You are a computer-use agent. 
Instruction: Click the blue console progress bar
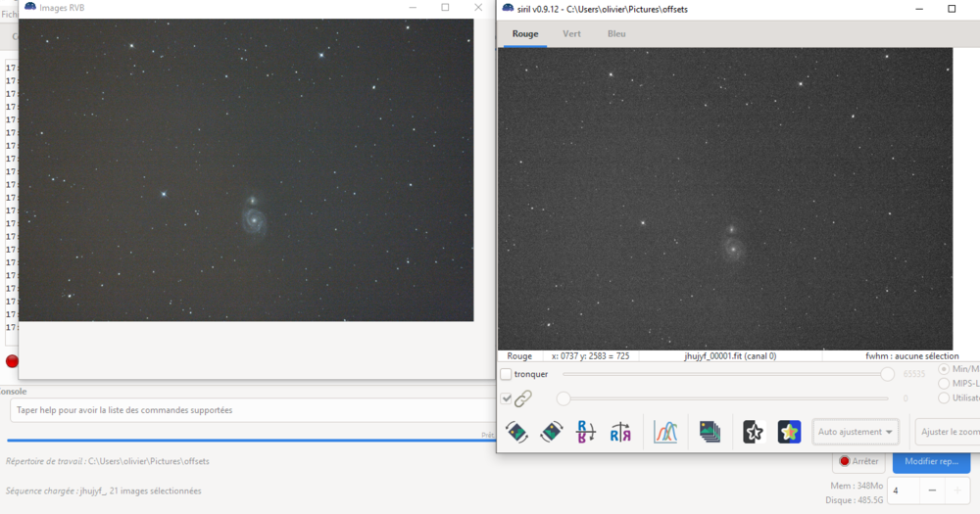[x=251, y=441]
